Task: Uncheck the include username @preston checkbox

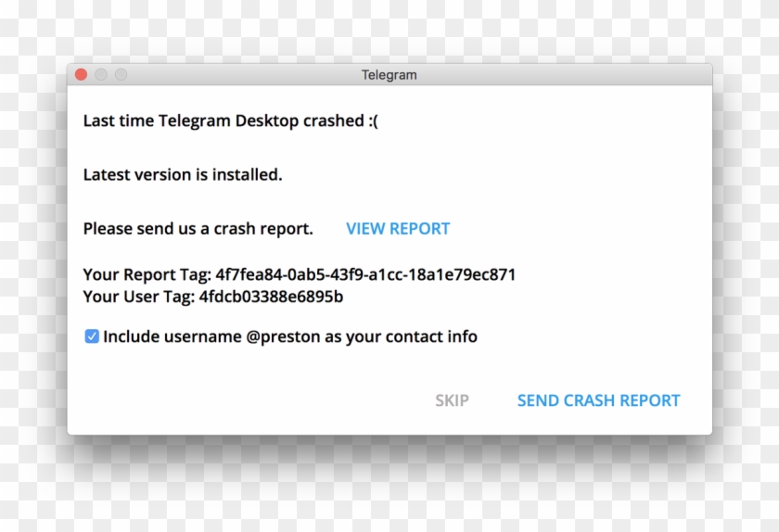Action: 92,336
